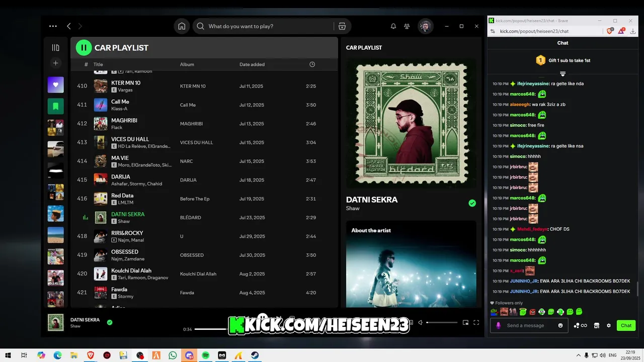
Task: Select track MA VIE
Action: pyautogui.click(x=204, y=161)
